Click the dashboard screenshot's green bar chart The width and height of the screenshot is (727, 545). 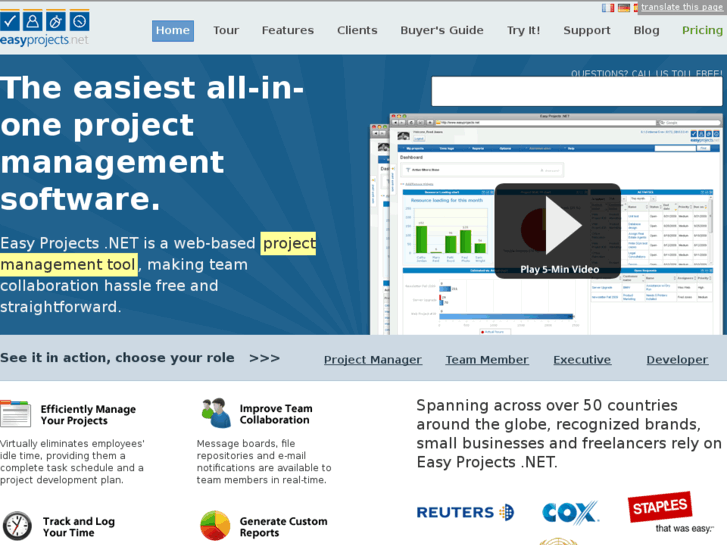coord(447,228)
